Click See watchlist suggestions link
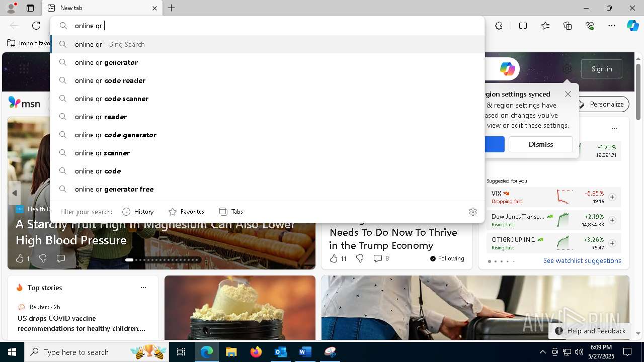 coord(582,260)
